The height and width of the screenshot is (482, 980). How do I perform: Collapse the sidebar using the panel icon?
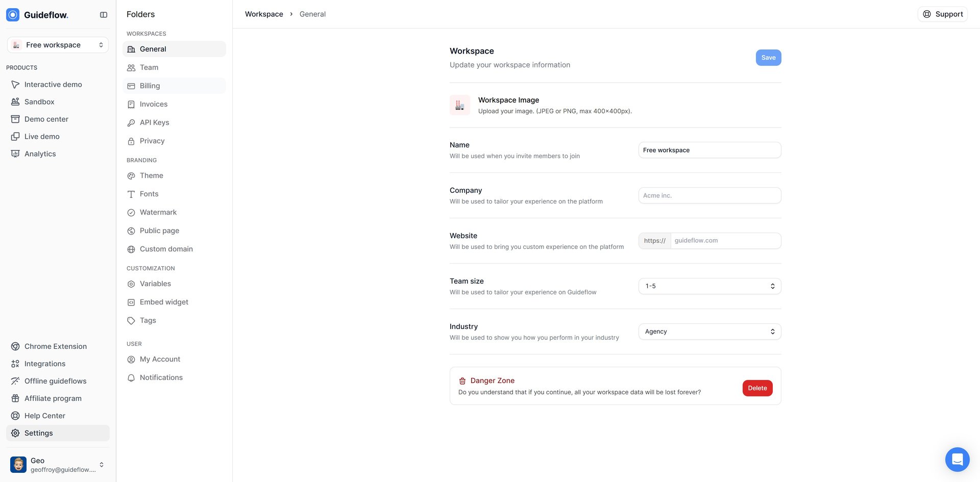(104, 15)
